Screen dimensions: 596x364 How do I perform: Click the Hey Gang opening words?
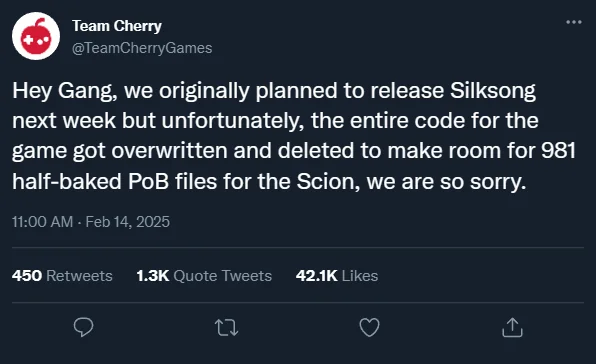[65, 91]
